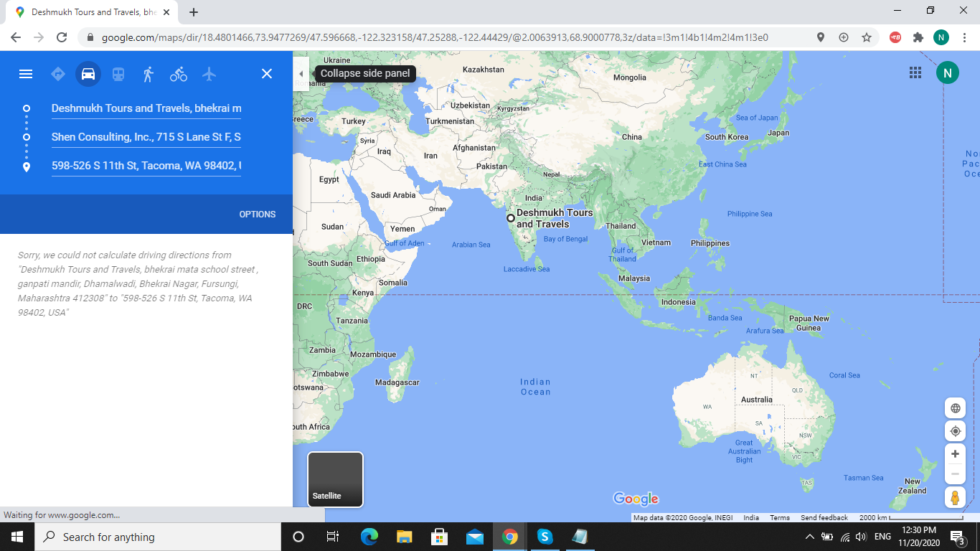Screen dimensions: 980x551
Task: Open the Terms link
Action: tap(780, 517)
